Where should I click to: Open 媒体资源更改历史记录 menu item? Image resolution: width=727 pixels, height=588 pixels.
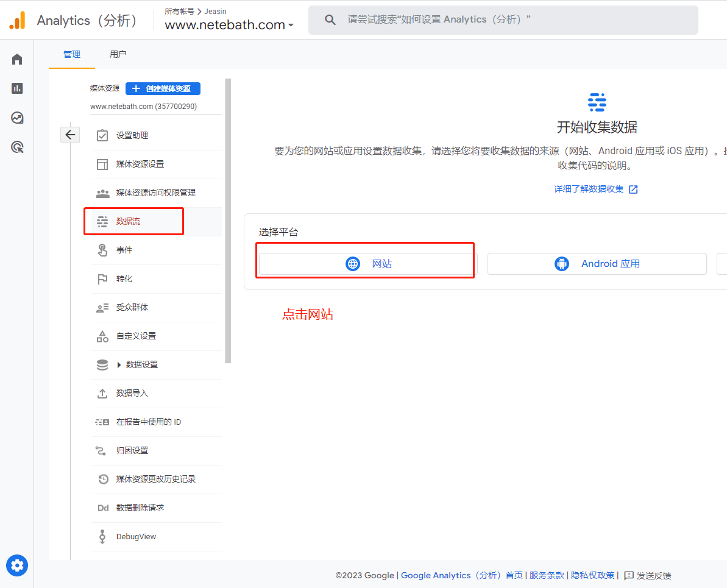click(157, 479)
